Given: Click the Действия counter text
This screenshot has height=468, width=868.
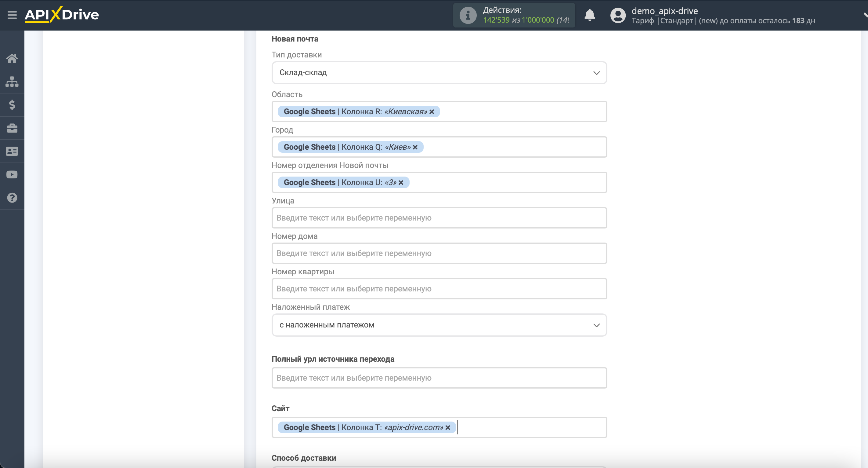Looking at the screenshot, I should point(526,15).
